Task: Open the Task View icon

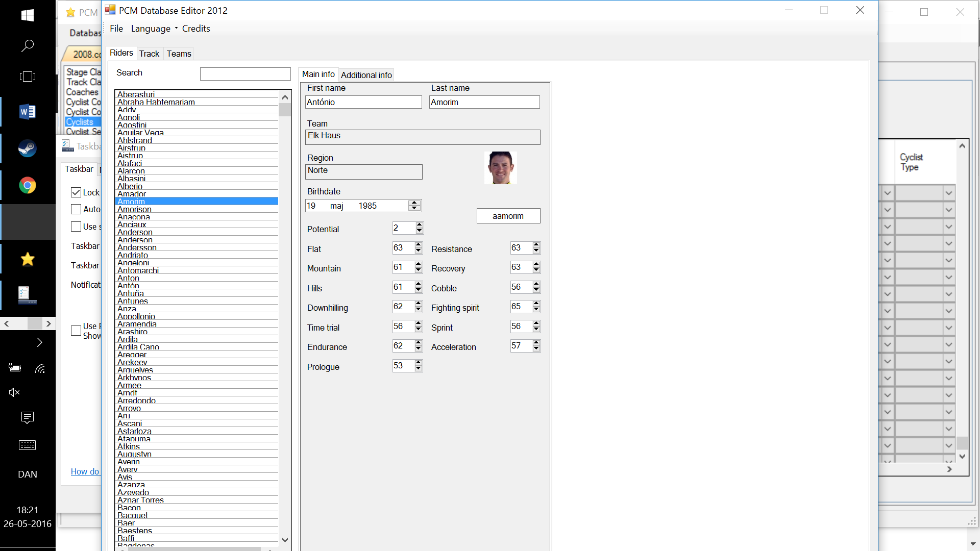Action: pyautogui.click(x=28, y=77)
